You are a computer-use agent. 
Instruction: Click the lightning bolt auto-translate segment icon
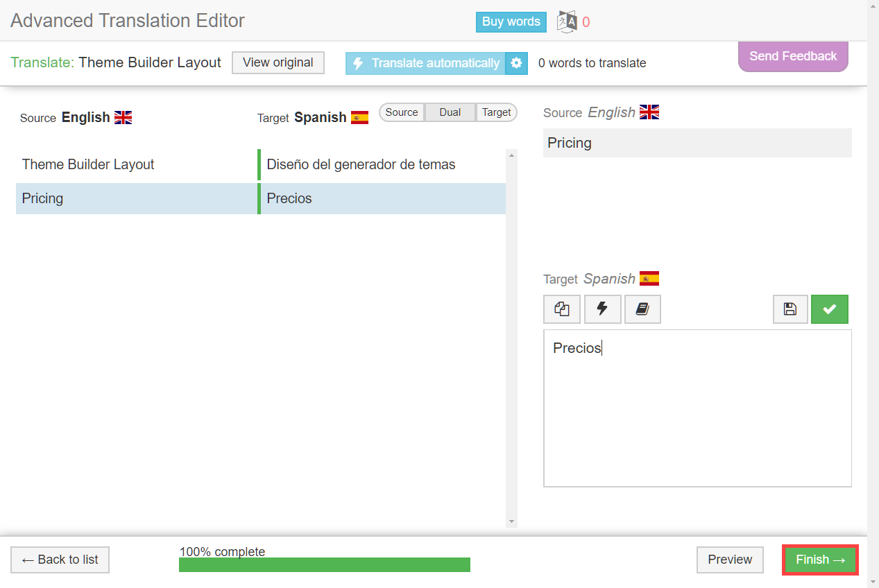[602, 309]
